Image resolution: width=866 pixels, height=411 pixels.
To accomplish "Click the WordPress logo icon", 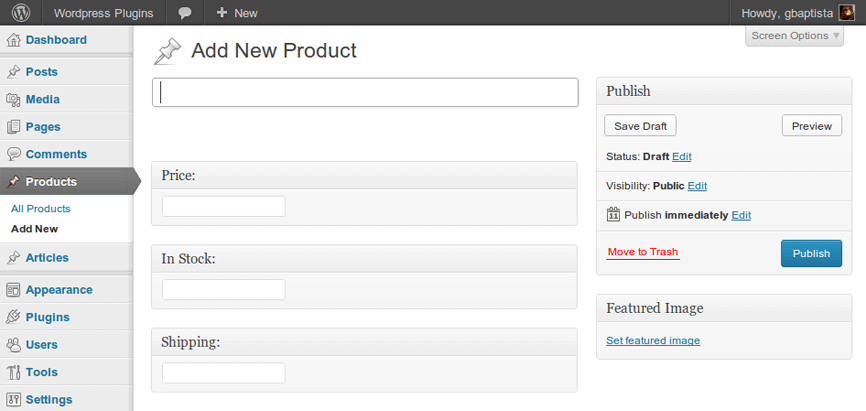I will coord(21,13).
